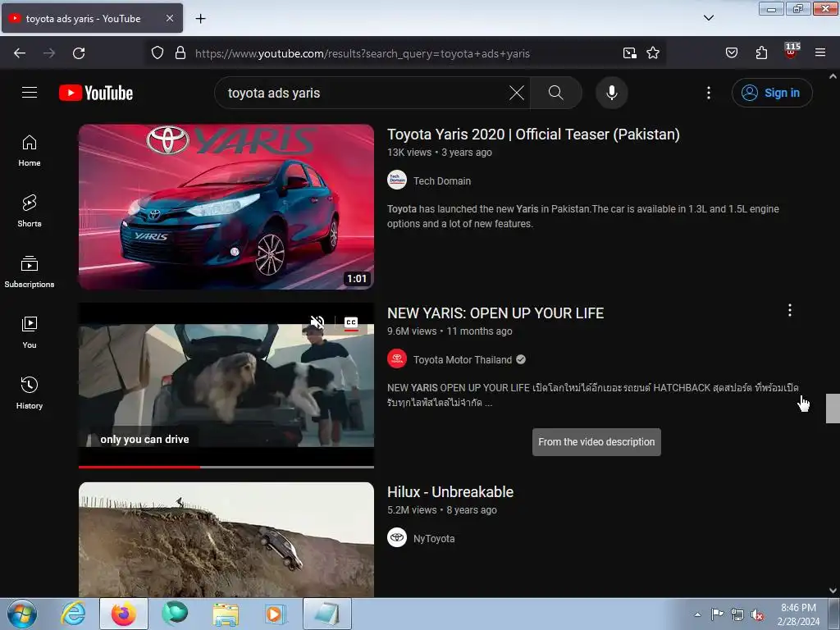Reload the page with the refresh button
The width and height of the screenshot is (840, 630).
click(79, 53)
